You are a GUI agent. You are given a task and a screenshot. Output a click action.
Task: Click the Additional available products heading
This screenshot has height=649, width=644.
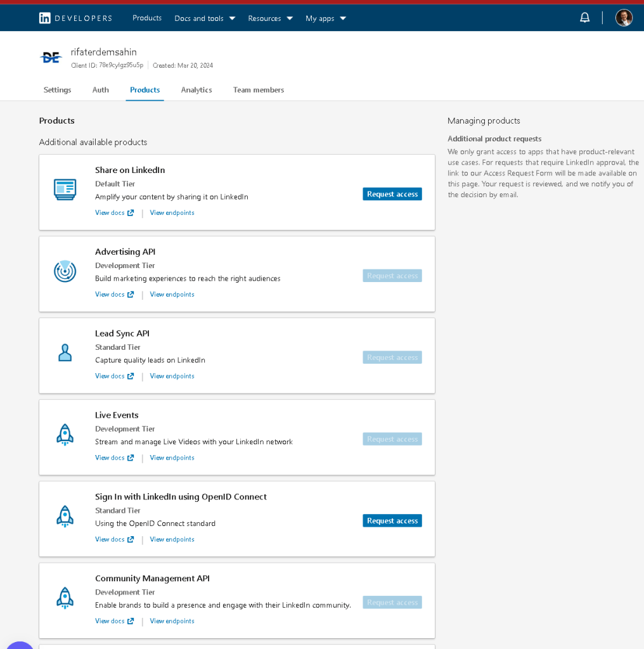click(x=93, y=142)
